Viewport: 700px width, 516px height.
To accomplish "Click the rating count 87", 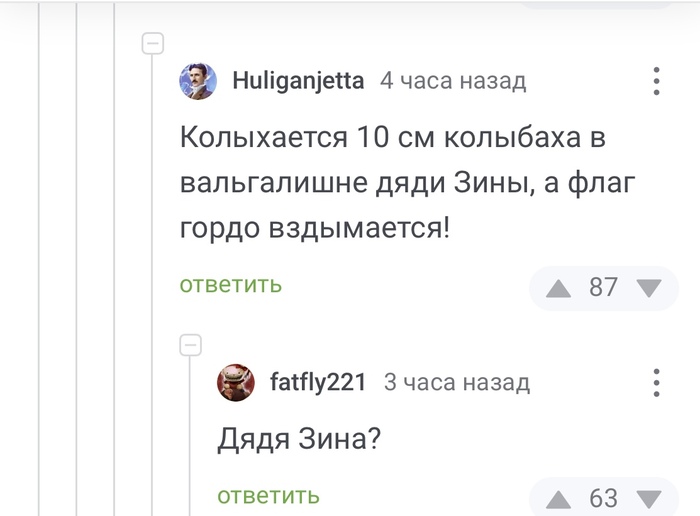I will pos(603,288).
